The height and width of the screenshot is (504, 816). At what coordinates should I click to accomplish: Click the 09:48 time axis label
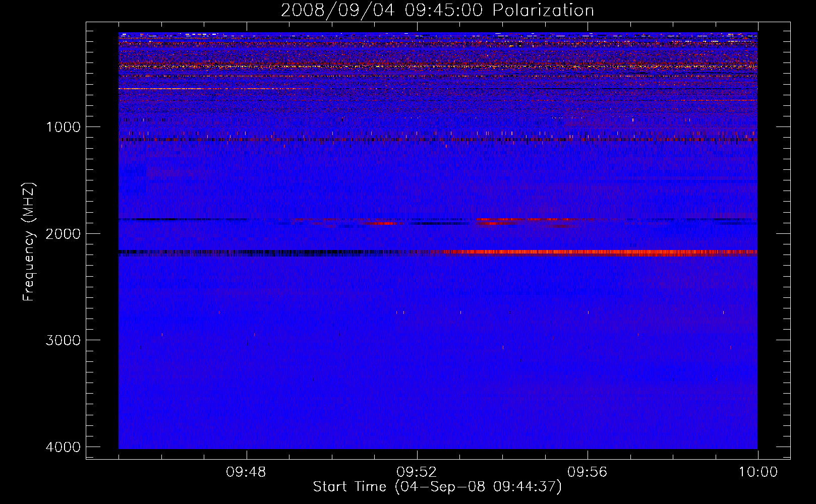(246, 472)
